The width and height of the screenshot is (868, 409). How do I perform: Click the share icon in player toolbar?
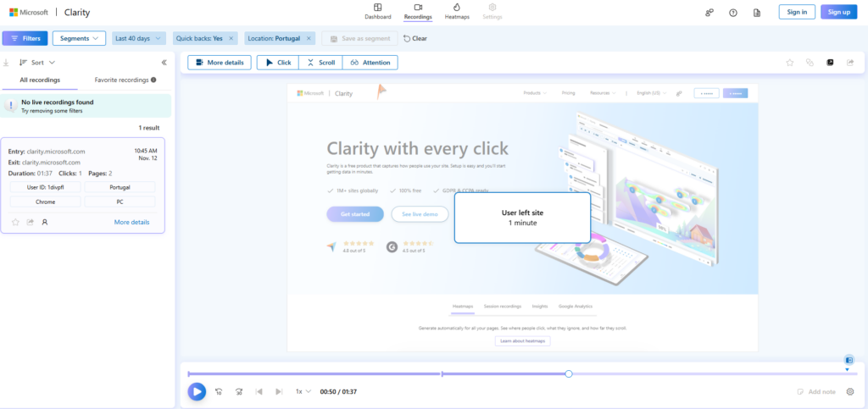pyautogui.click(x=849, y=63)
